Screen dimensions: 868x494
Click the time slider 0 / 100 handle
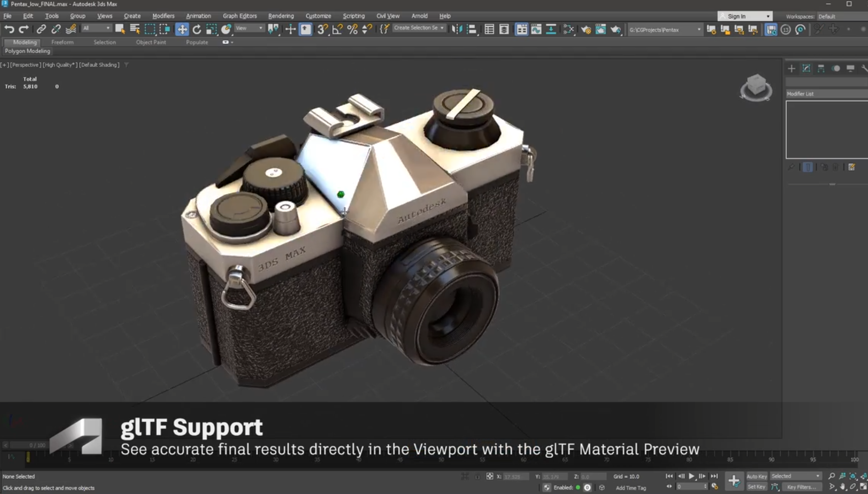37,445
